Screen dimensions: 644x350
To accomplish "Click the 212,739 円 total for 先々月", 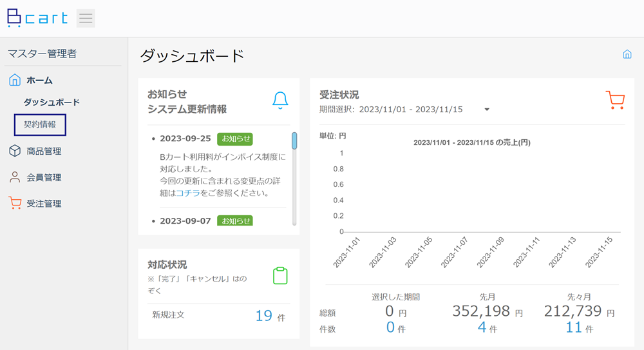I will click(579, 311).
